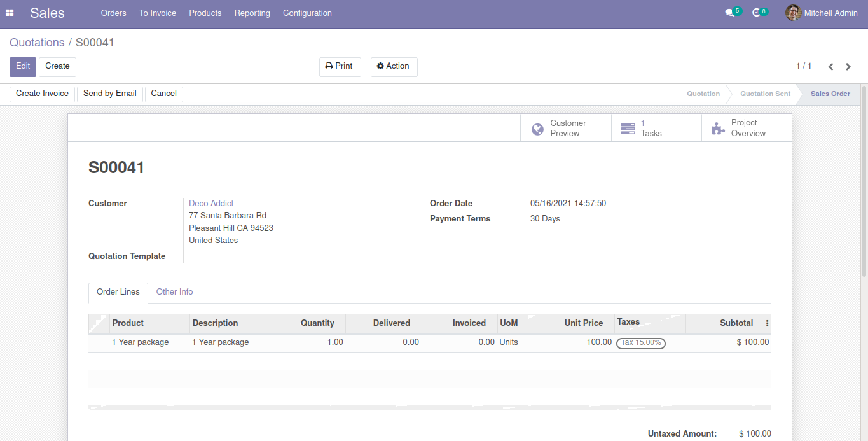Expand the Action dropdown
Image resolution: width=868 pixels, height=441 pixels.
click(x=394, y=66)
